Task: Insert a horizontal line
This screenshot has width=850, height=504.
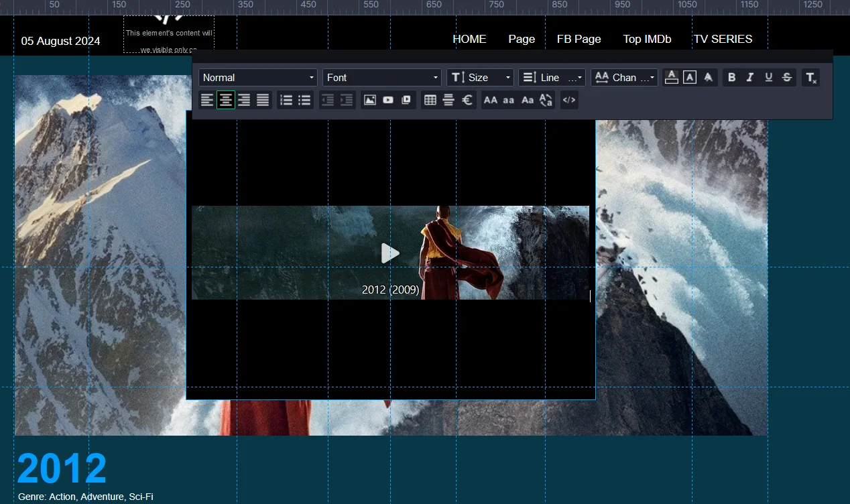Action: [448, 101]
